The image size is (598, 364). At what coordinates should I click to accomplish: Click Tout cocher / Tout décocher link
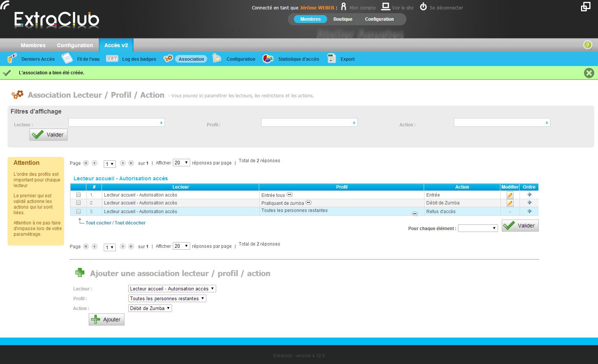click(x=115, y=223)
